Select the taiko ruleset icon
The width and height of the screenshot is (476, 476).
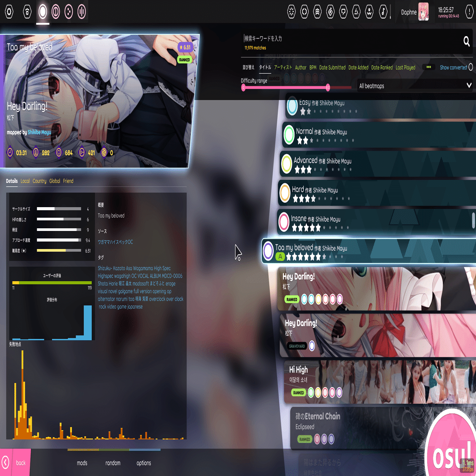coord(56,11)
